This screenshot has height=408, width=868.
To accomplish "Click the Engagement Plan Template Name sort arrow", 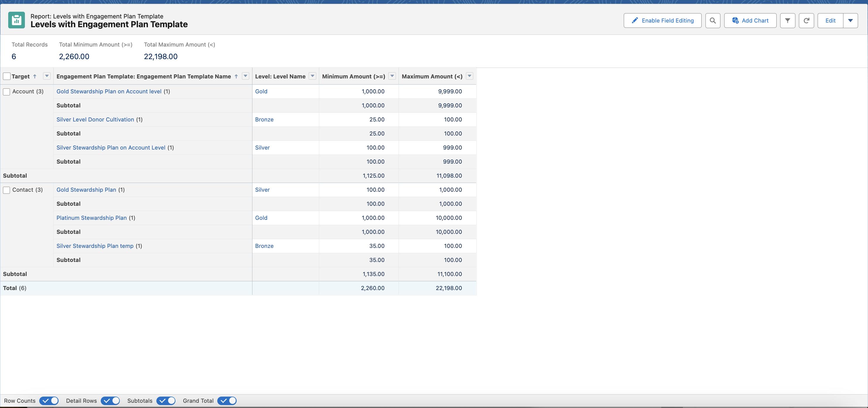I will [237, 76].
